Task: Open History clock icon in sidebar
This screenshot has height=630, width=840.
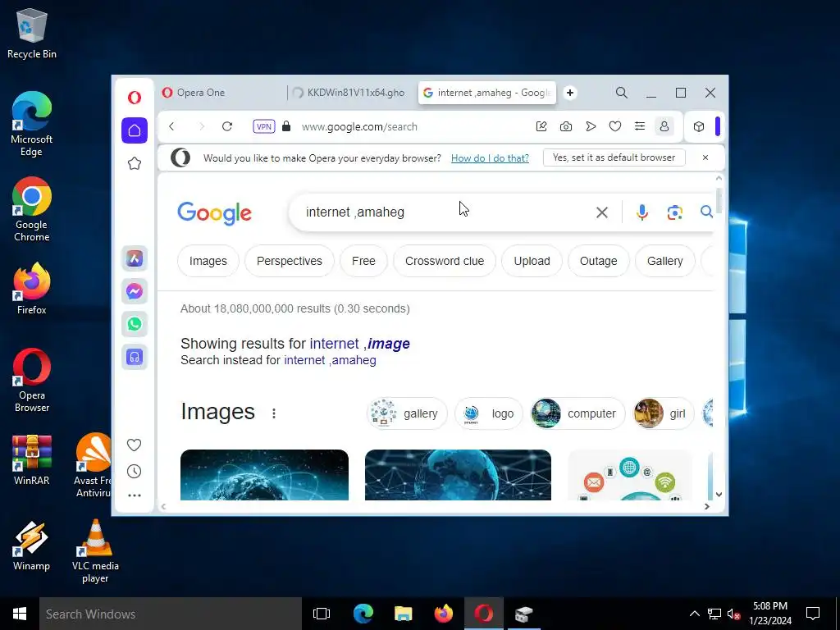Action: click(134, 472)
